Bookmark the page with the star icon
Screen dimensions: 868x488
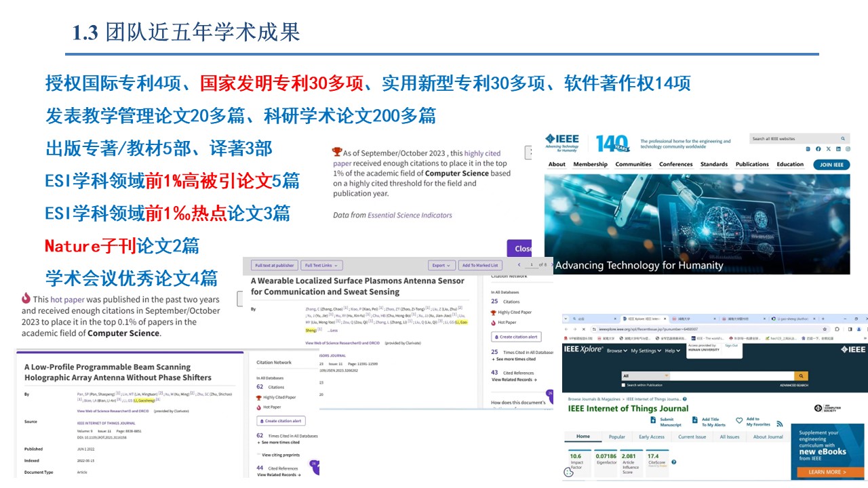point(823,329)
